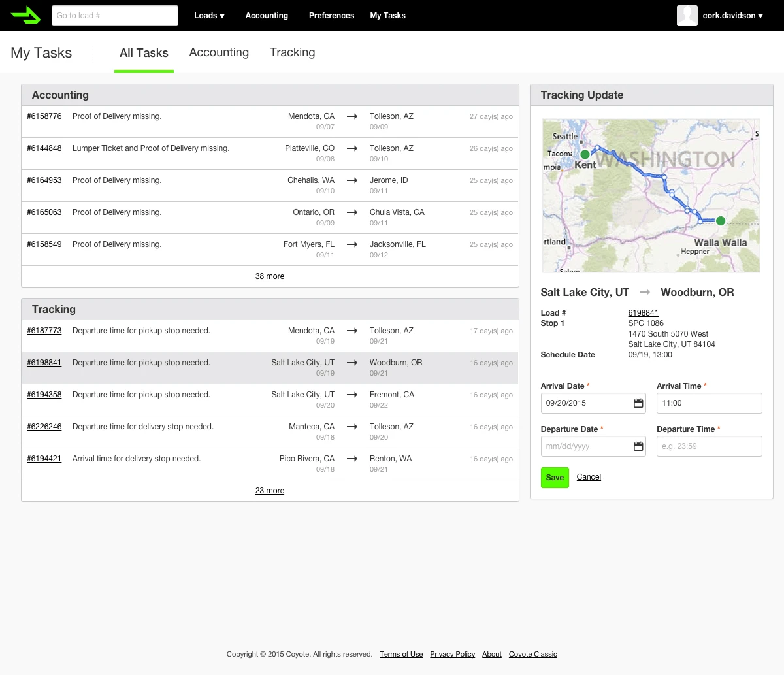Open load #6226246
Screen dimensions: 784x675
coord(44,427)
